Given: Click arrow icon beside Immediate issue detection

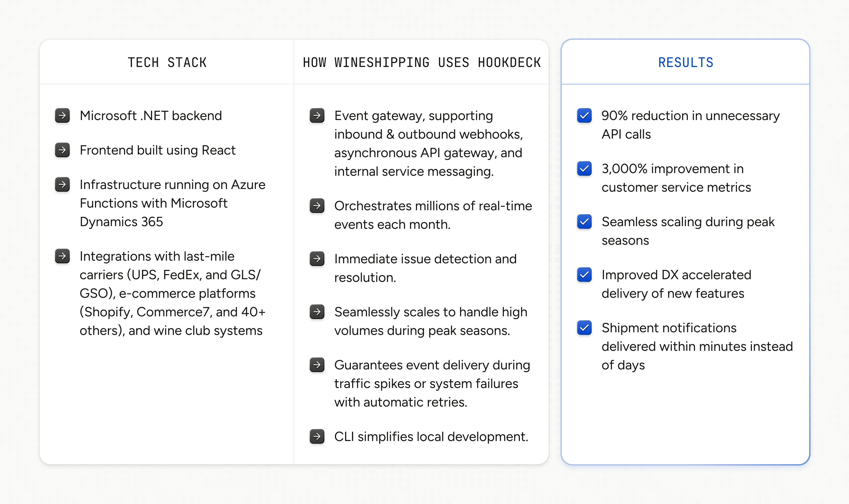Looking at the screenshot, I should tap(317, 259).
